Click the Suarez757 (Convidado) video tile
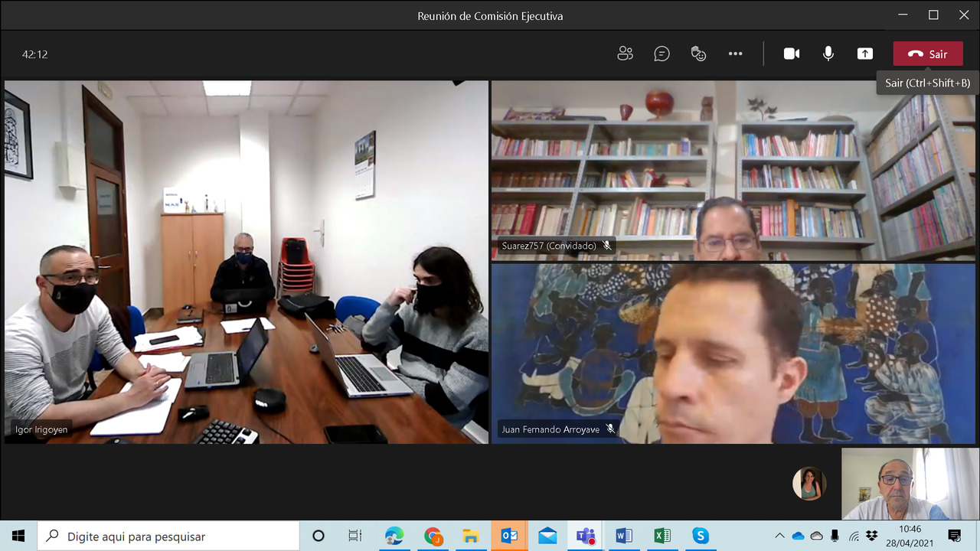The image size is (980, 551). [x=733, y=170]
